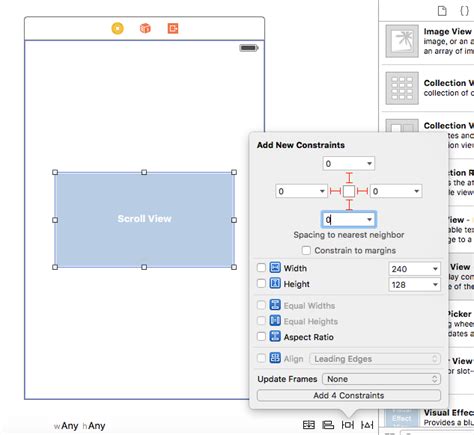Open the Update Frames None popup
Screen dimensions: 474x435
click(381, 379)
